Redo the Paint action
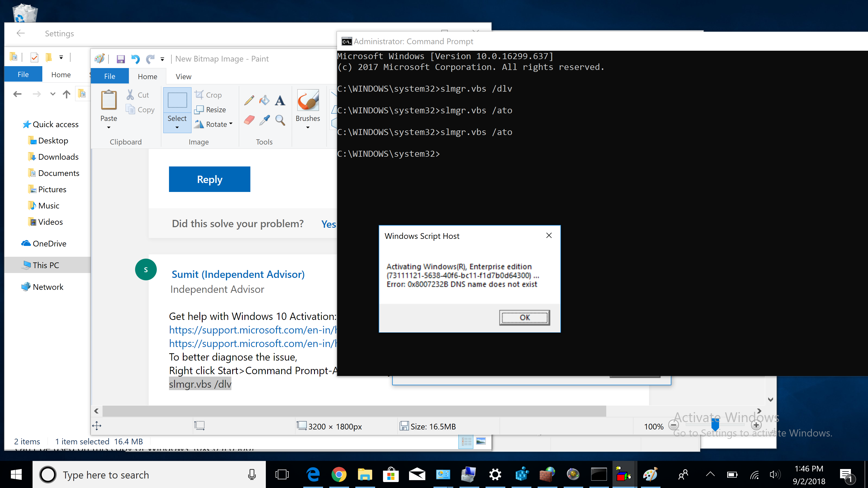 coord(150,59)
